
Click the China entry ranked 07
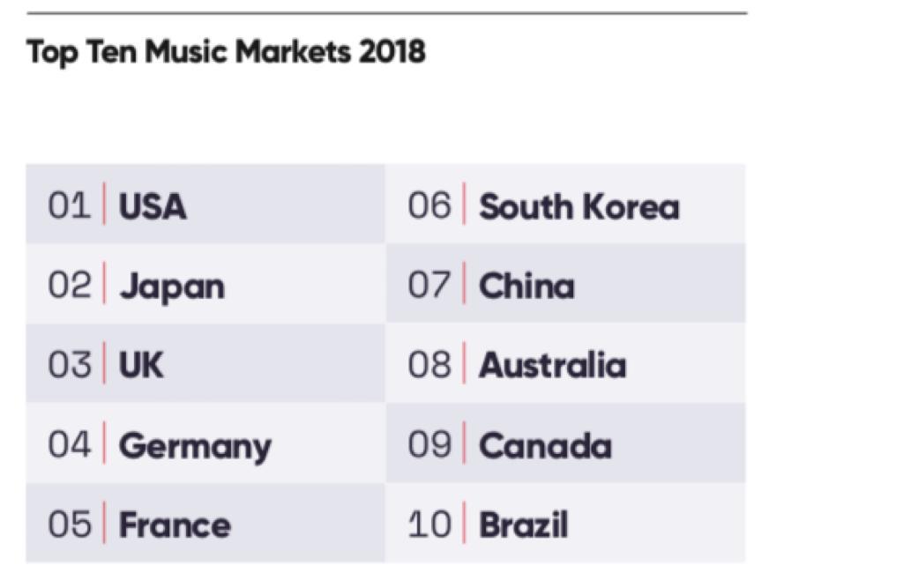565,283
